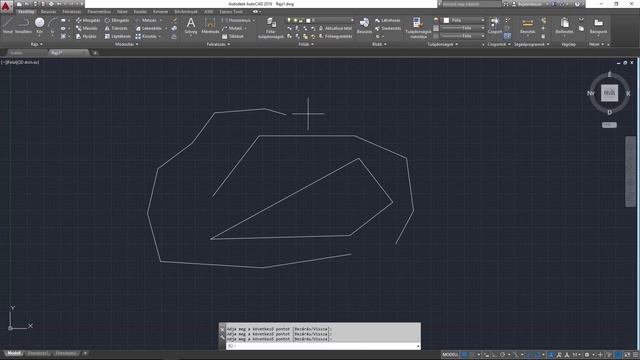The width and height of the screenshot is (640, 360).
Task: Activate the Metszés (trim) tool
Action: click(146, 20)
